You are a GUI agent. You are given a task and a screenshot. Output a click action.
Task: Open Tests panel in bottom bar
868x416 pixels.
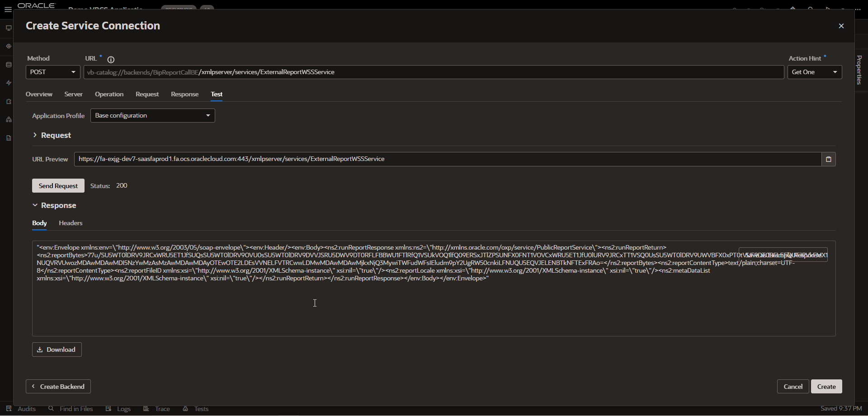pyautogui.click(x=195, y=409)
